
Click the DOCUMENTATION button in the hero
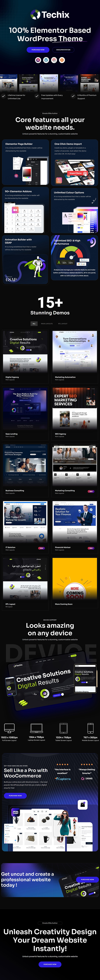pos(63,50)
